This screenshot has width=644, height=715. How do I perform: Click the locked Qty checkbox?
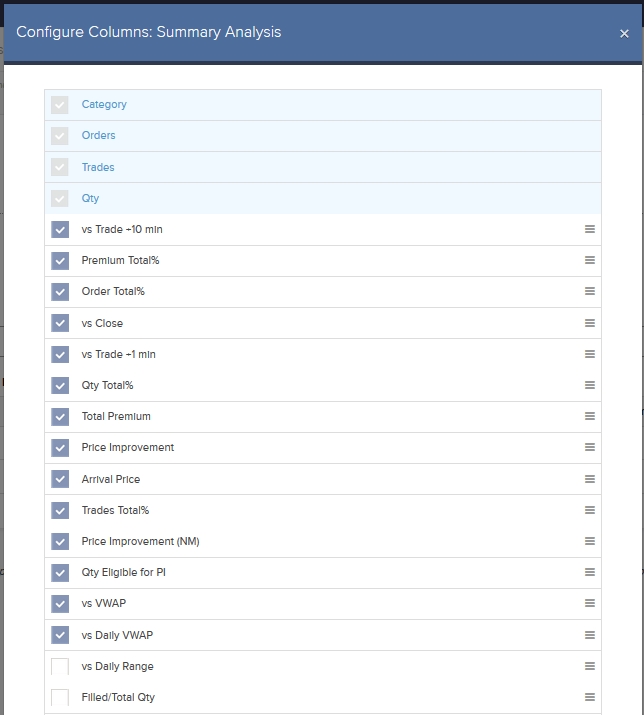(60, 198)
